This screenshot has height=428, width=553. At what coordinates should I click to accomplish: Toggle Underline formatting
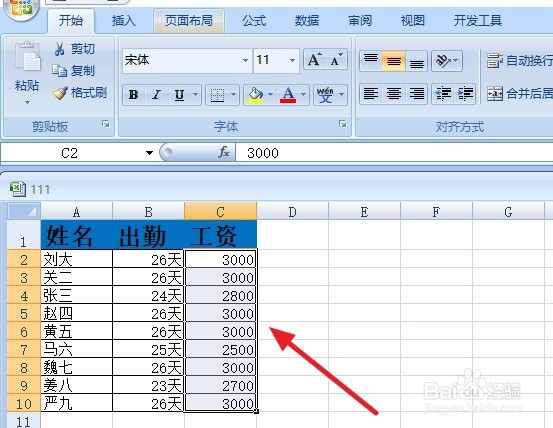coord(179,94)
